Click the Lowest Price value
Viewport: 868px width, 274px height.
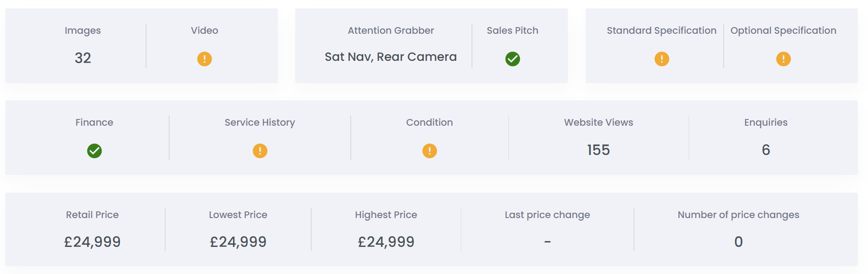coord(238,242)
